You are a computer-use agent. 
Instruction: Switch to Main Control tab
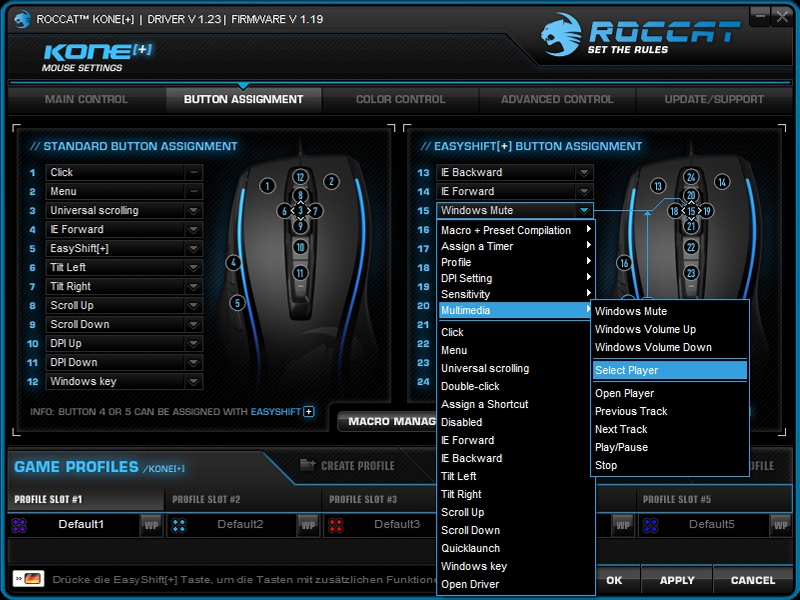[x=86, y=99]
